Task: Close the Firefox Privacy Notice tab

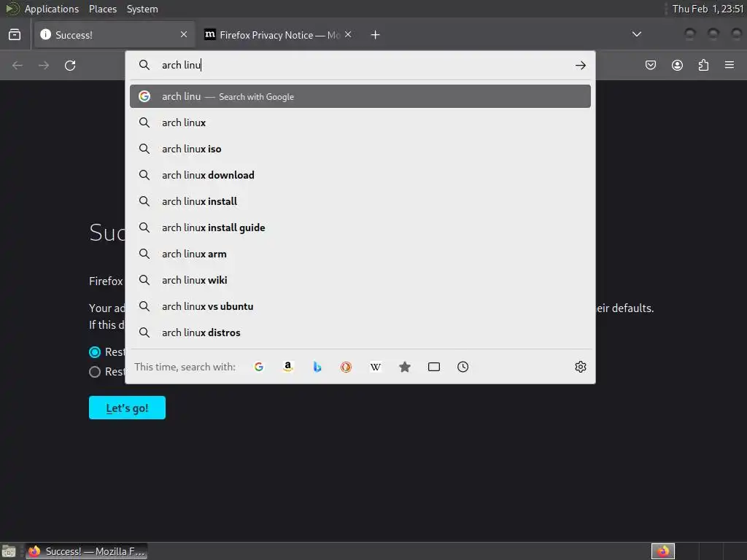Action: [x=348, y=34]
